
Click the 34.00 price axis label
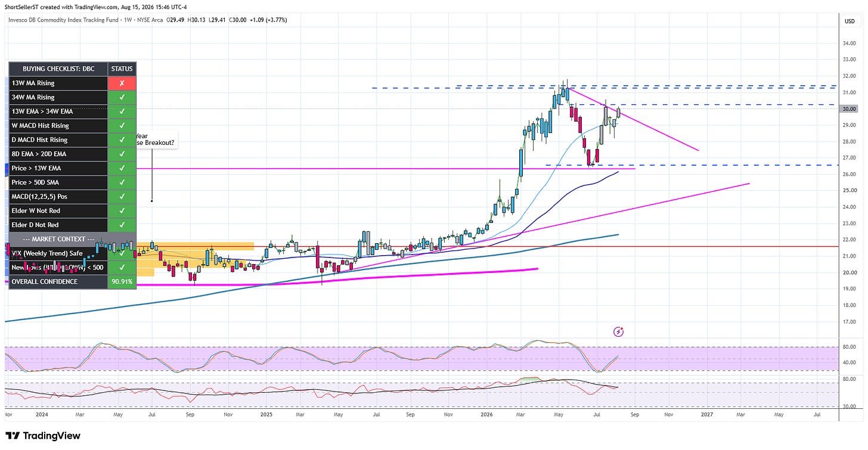[x=850, y=44]
